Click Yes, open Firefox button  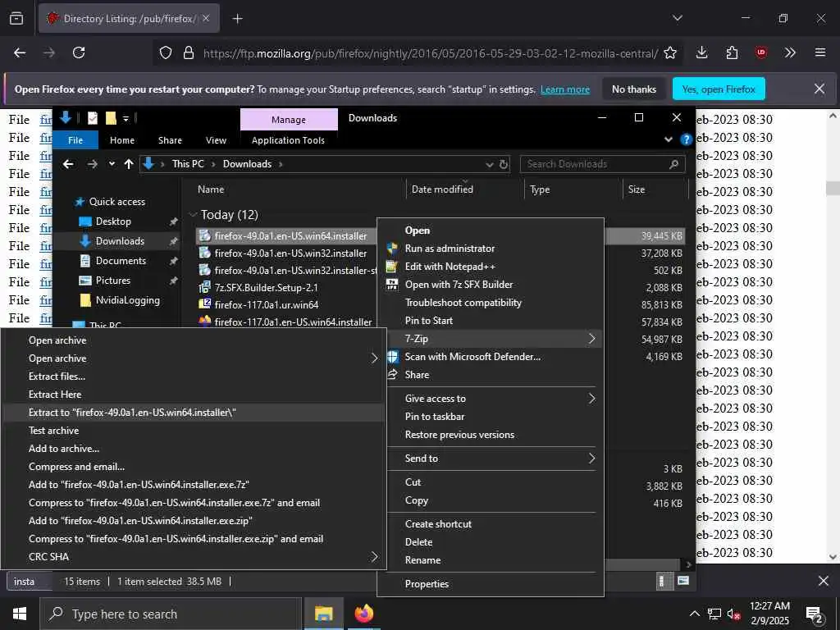(x=719, y=89)
